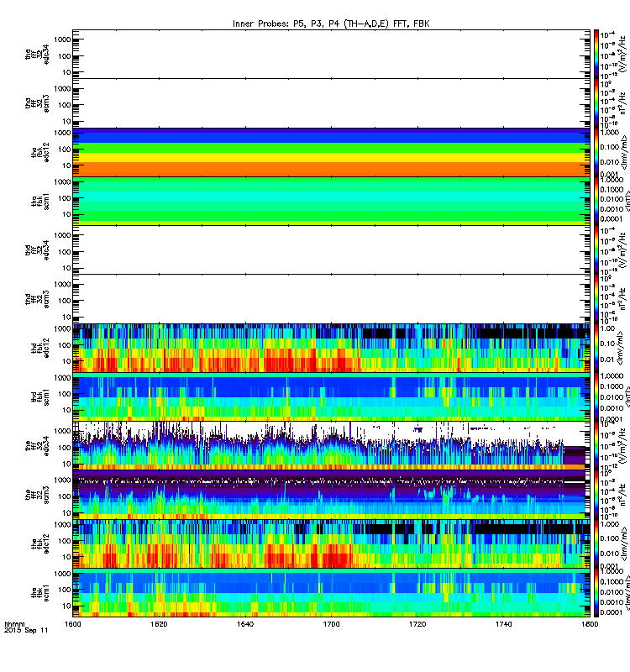
Task: Click the 1800 time axis label
Action: click(590, 624)
